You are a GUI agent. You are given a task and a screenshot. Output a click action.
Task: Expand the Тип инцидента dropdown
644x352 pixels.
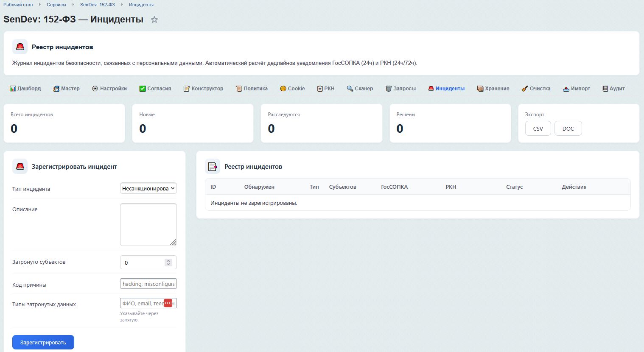tap(148, 189)
